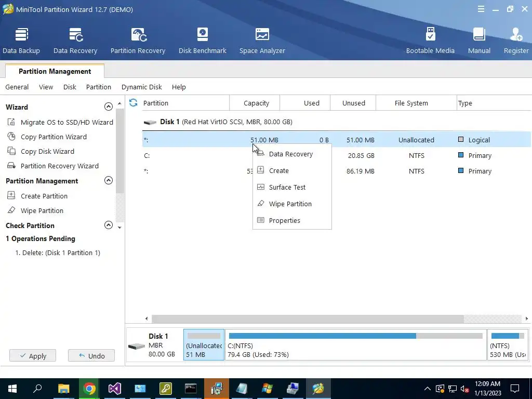Sort by the File System column header
This screenshot has height=399, width=532.
coord(417,103)
